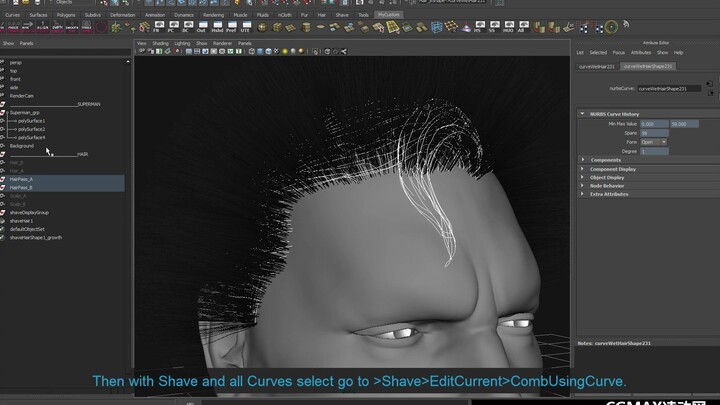The height and width of the screenshot is (405, 720).
Task: Click the polygon sphere shelf icon
Action: pyautogui.click(x=262, y=27)
